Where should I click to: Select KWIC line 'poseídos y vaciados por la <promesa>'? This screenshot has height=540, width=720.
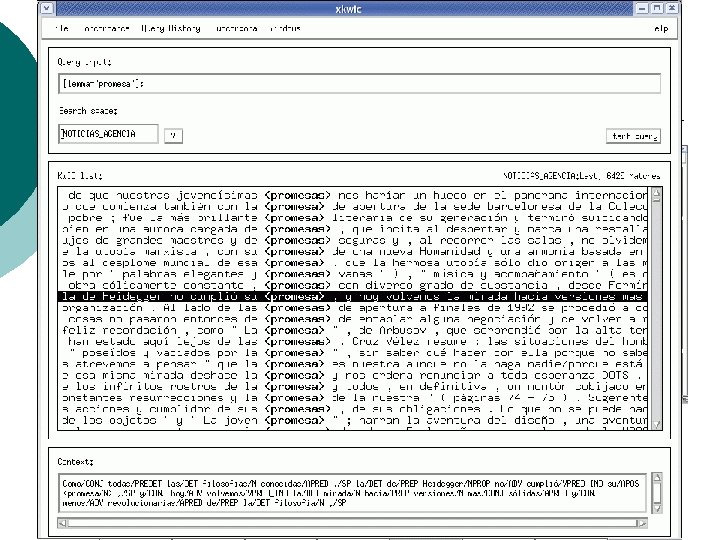point(354,353)
